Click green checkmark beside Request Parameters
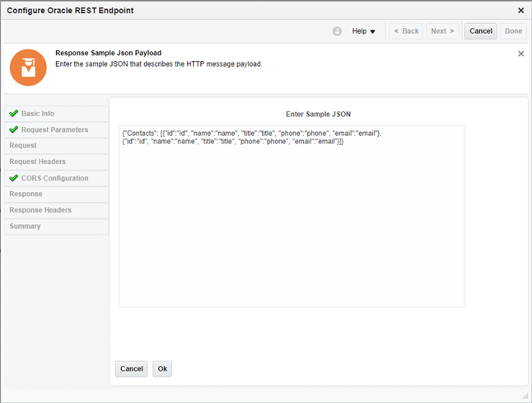 [13, 130]
